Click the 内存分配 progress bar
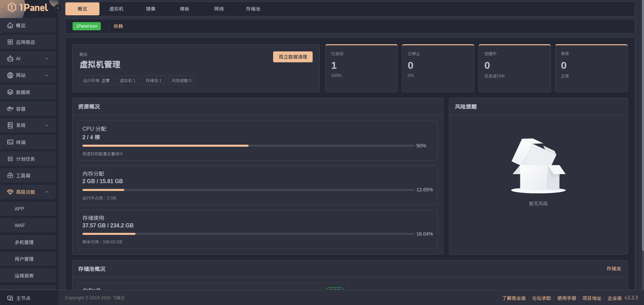The image size is (644, 305). coord(248,190)
